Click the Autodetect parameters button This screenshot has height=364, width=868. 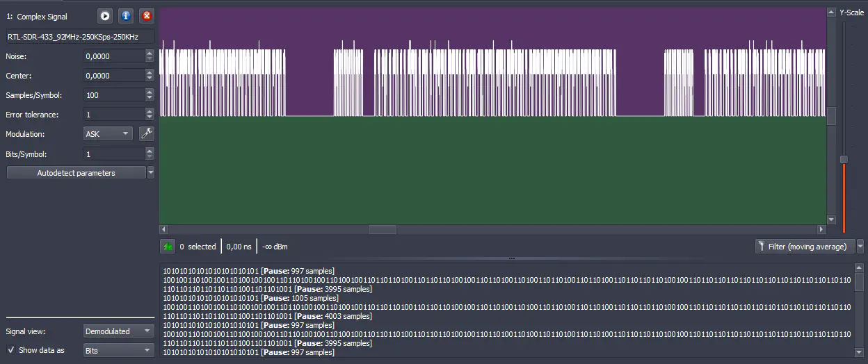[76, 173]
